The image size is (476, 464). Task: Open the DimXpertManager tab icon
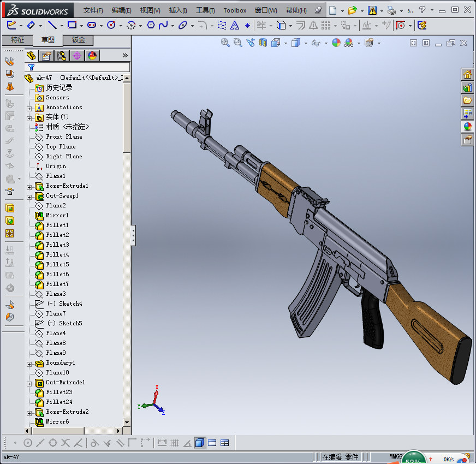77,56
